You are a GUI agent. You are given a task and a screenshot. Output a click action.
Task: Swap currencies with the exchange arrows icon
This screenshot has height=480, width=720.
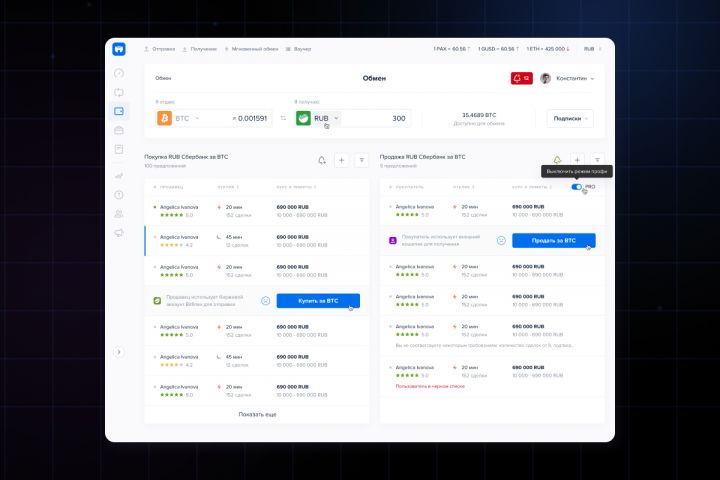click(283, 119)
